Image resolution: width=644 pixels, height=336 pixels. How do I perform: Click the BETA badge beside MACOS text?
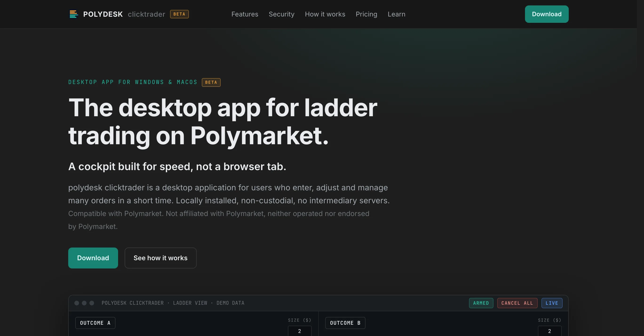pyautogui.click(x=211, y=82)
